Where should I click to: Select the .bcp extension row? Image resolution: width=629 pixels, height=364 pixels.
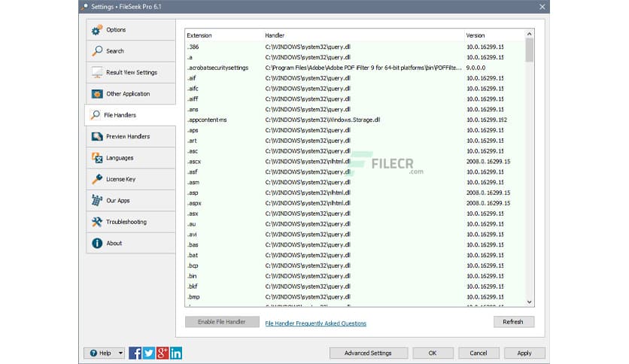355,265
